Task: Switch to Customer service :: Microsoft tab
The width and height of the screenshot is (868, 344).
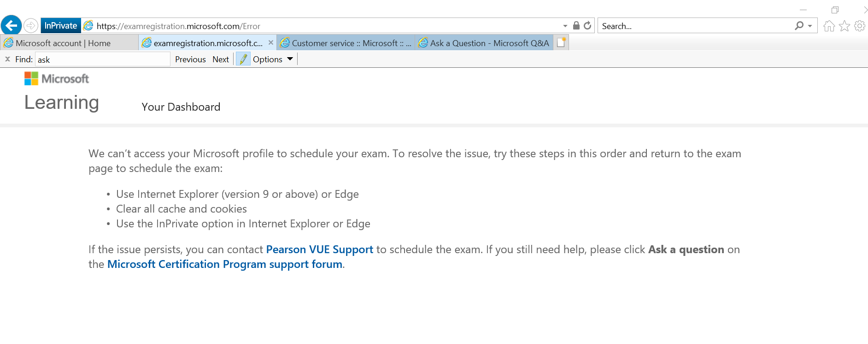Action: [346, 43]
